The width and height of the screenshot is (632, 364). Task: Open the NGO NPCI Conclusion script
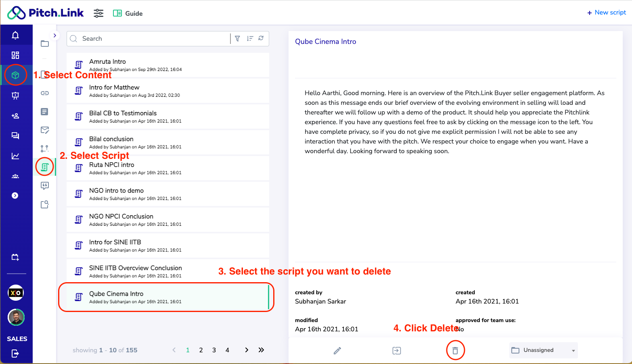point(168,220)
